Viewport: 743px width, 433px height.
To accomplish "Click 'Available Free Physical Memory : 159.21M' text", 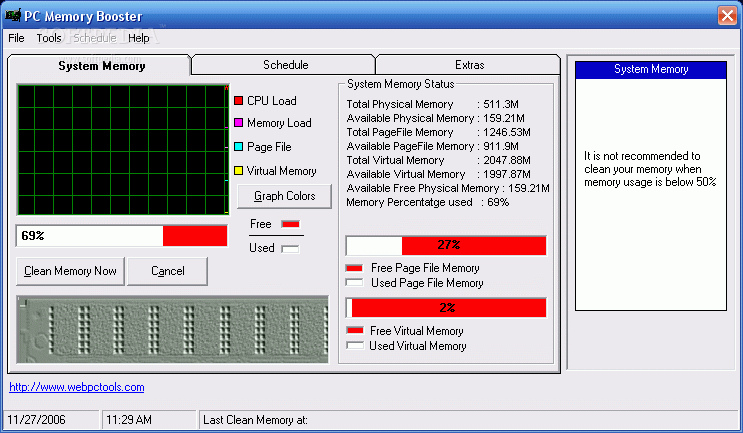I will click(448, 188).
